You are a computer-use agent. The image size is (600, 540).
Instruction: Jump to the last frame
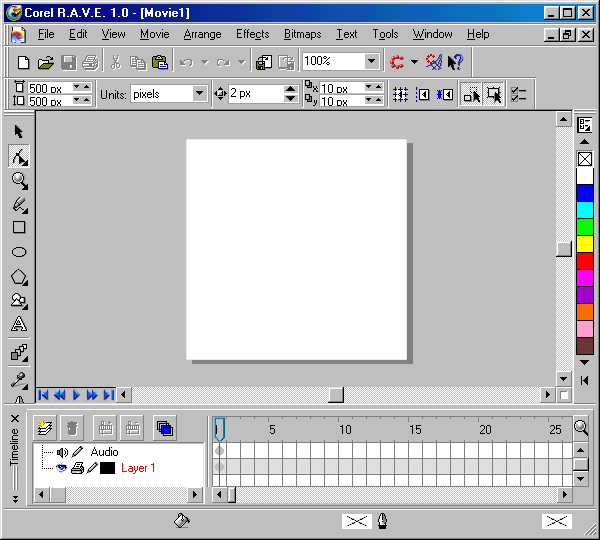tap(109, 395)
